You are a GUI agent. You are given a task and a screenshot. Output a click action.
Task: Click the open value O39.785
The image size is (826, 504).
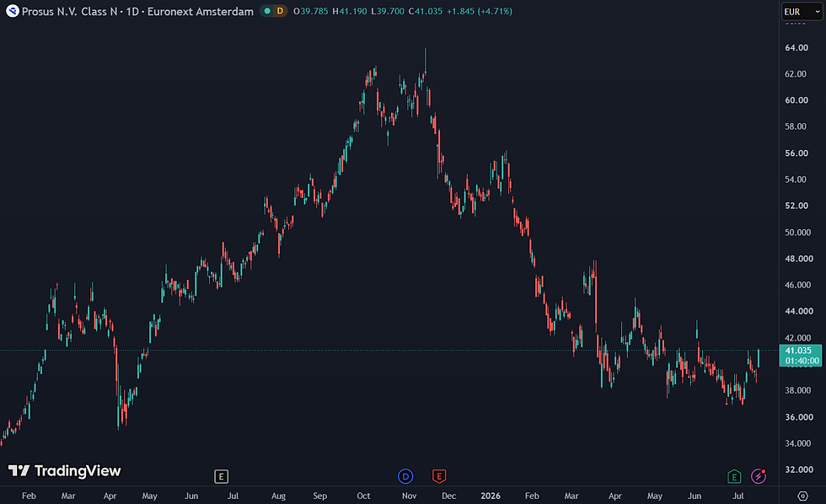tap(310, 11)
